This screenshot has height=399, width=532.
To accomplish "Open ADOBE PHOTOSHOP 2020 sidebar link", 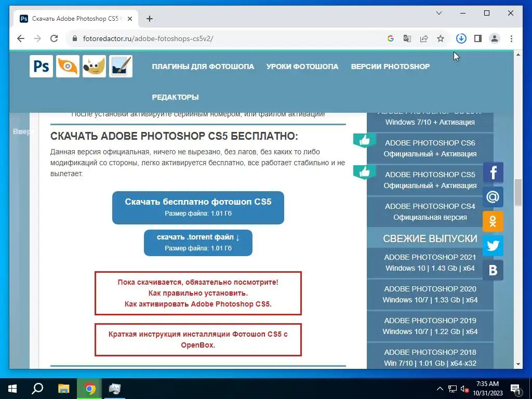I will coord(430,294).
